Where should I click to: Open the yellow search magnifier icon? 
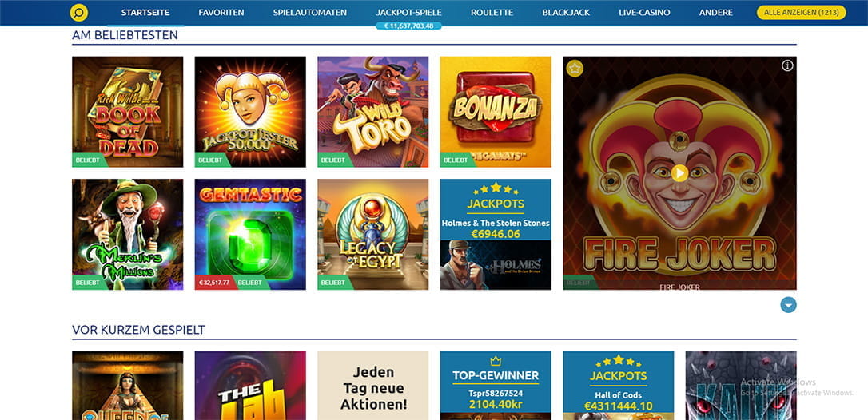point(79,13)
